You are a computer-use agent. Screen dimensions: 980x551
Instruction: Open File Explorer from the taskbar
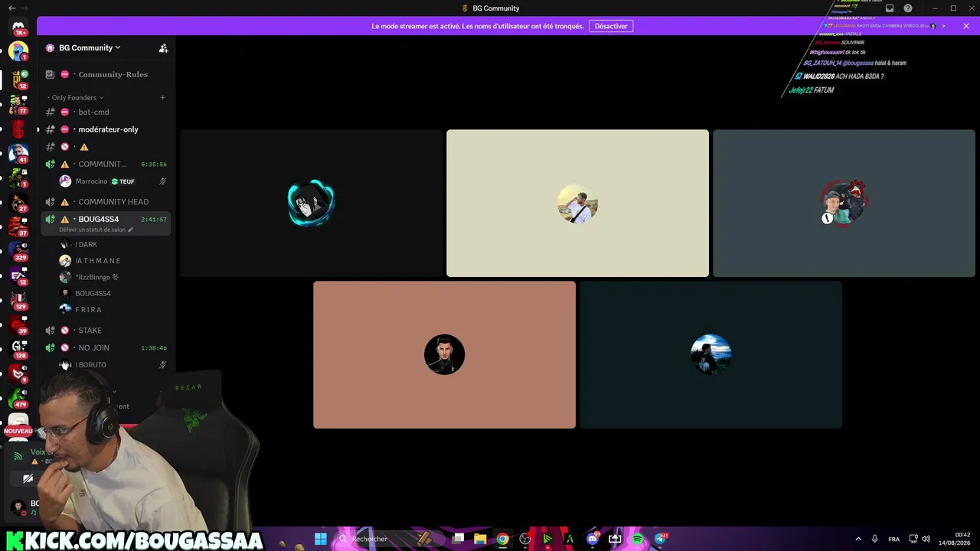pyautogui.click(x=480, y=539)
